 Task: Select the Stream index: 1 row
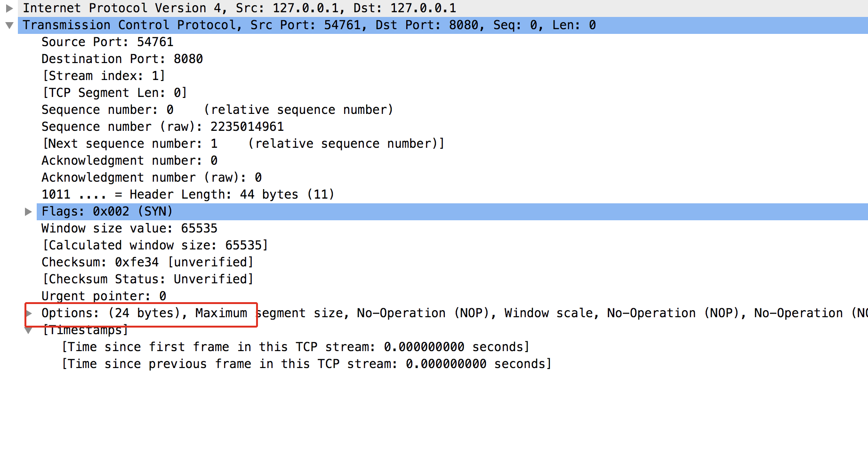[x=104, y=76]
